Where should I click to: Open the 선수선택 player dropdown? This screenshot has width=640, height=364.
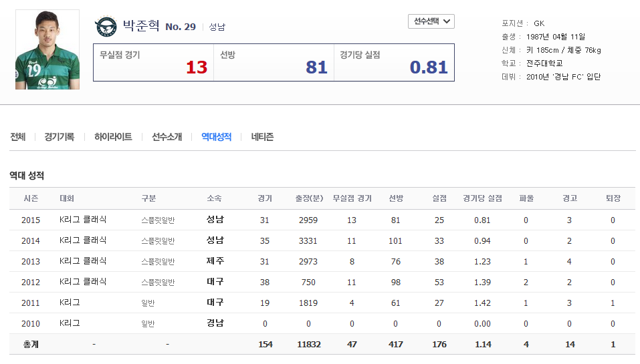point(431,21)
